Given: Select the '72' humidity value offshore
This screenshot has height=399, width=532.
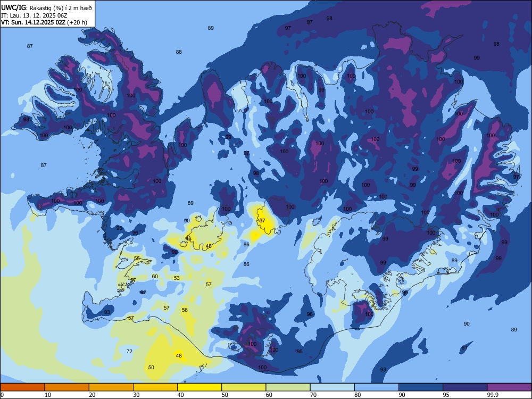Looking at the screenshot, I should [129, 352].
